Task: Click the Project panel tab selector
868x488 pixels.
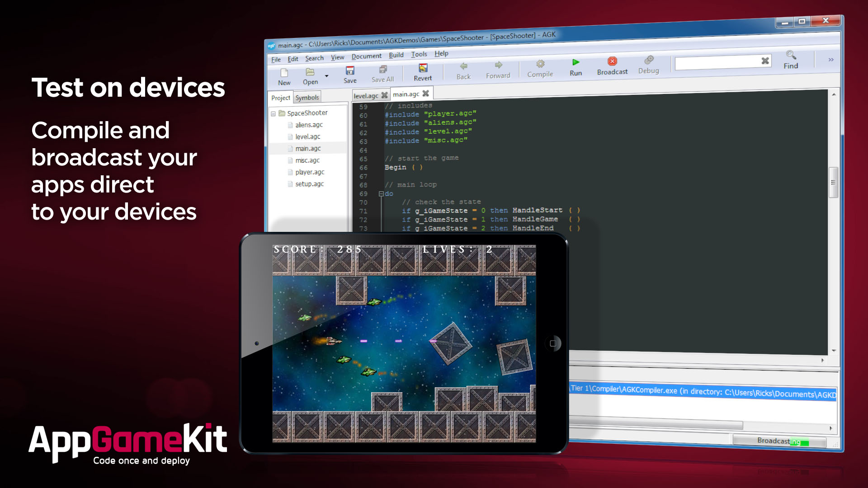Action: (279, 97)
